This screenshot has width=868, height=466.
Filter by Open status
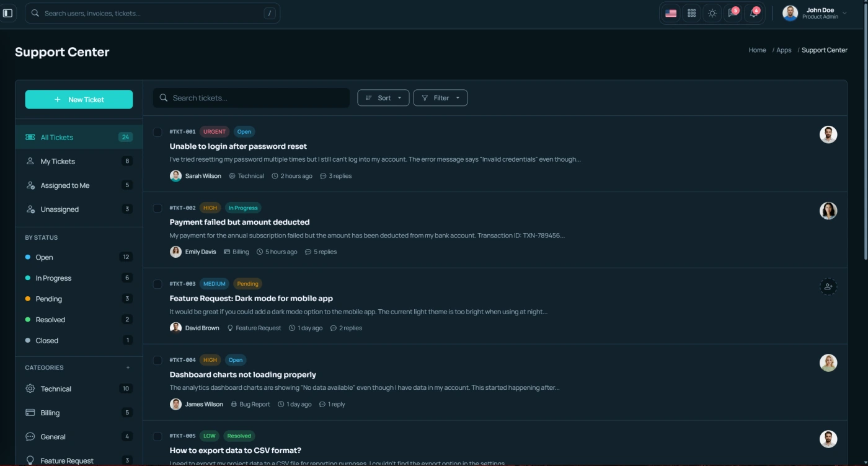coord(79,257)
